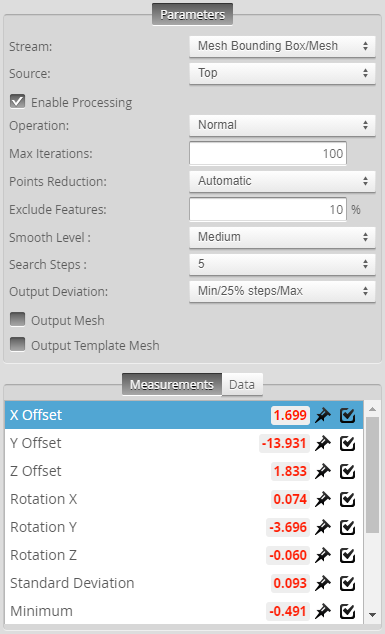Screen dimensions: 385x634
Task: Click the pin icon for Minimum
Action: coord(323,611)
